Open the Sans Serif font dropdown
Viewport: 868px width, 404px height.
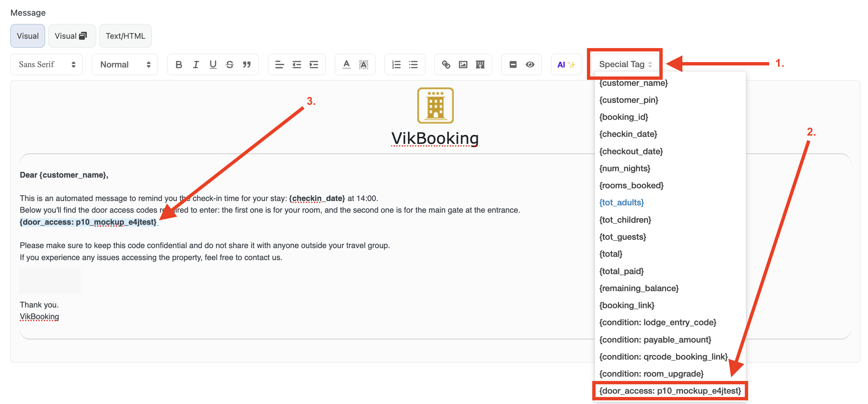(x=46, y=64)
